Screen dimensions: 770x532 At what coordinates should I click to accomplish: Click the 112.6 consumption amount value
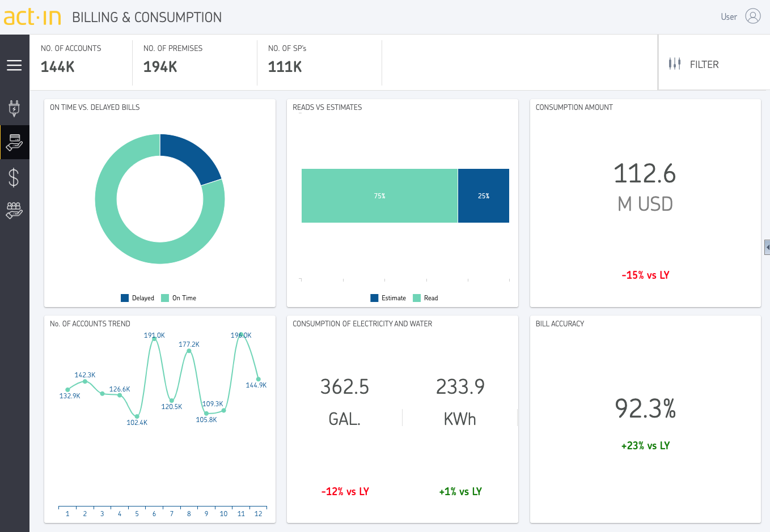pos(645,173)
